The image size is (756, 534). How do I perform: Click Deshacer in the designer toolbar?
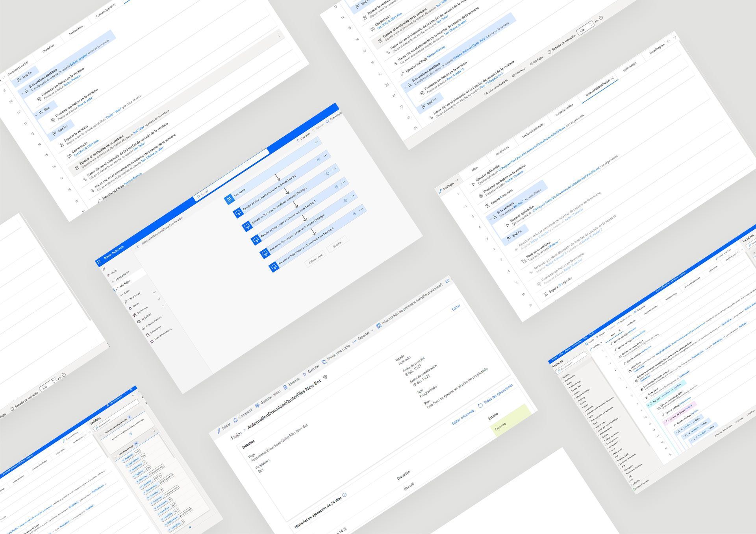click(303, 137)
